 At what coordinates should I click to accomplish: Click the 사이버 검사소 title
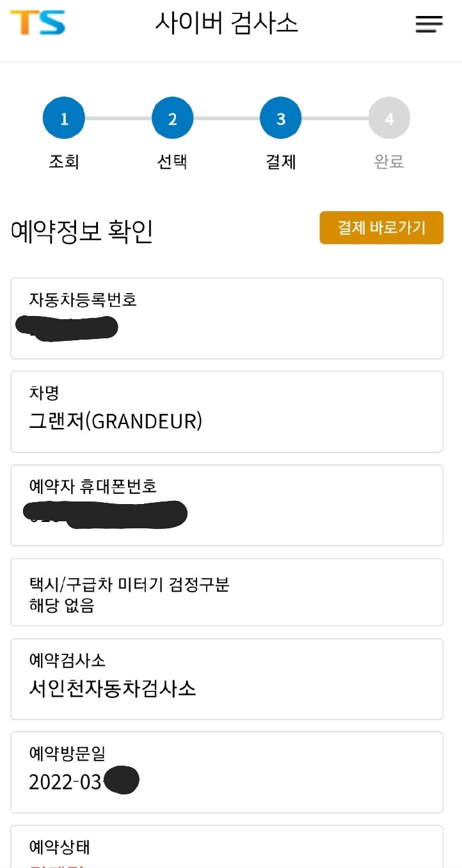[x=227, y=24]
